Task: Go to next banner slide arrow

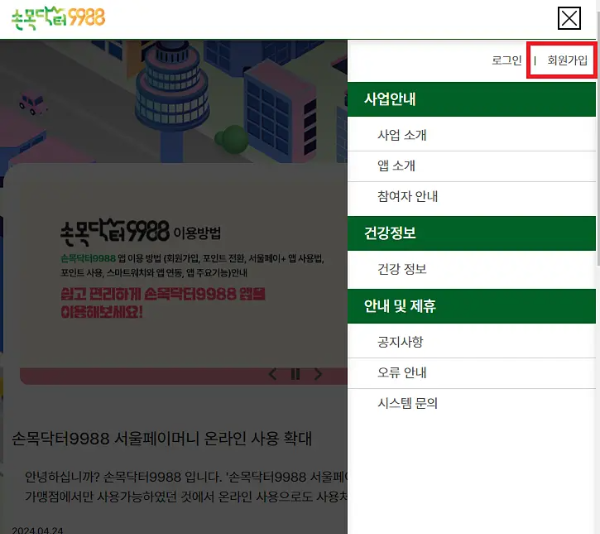Action: (x=318, y=374)
